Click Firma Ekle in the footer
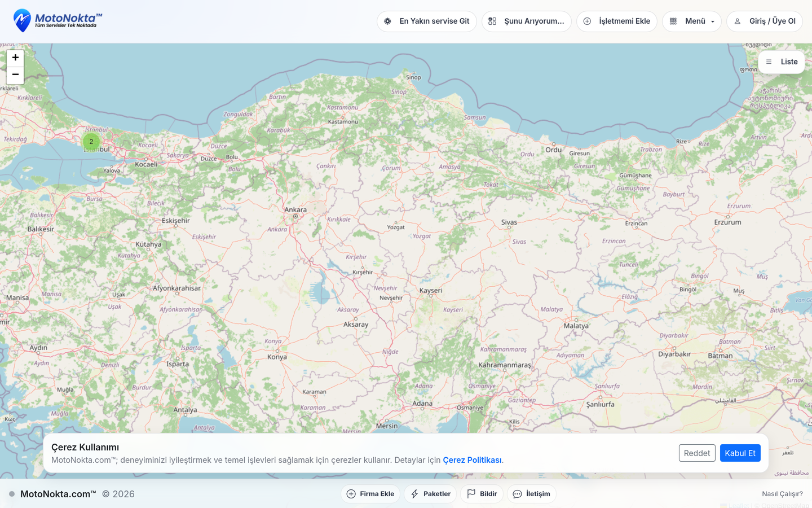The width and height of the screenshot is (812, 508). pyautogui.click(x=370, y=494)
